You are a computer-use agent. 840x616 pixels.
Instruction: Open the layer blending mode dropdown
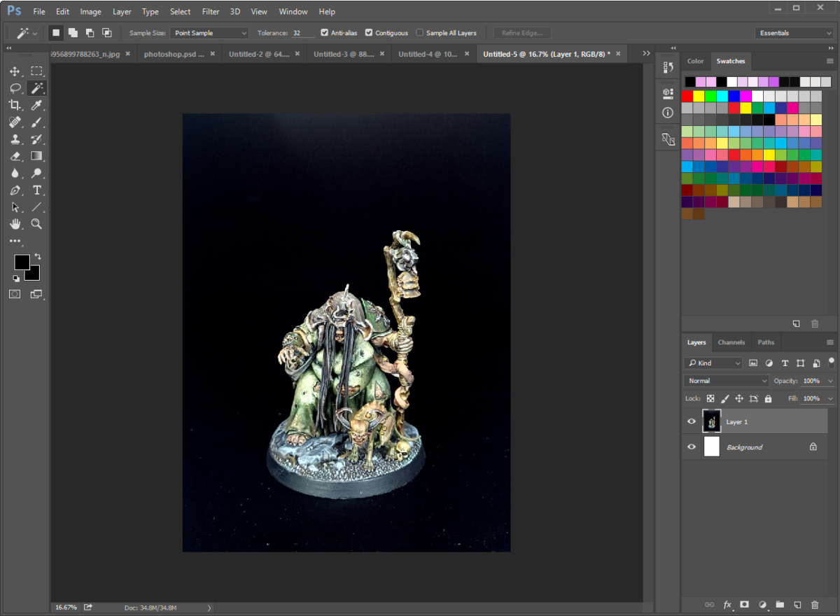pos(726,380)
